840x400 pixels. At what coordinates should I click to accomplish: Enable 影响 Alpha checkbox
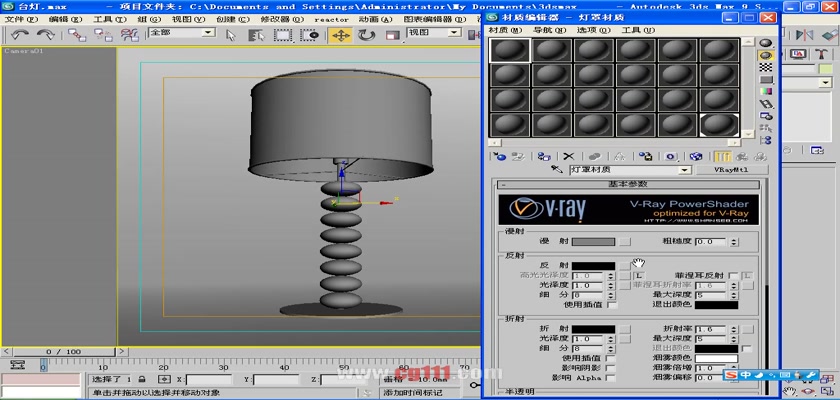[611, 378]
